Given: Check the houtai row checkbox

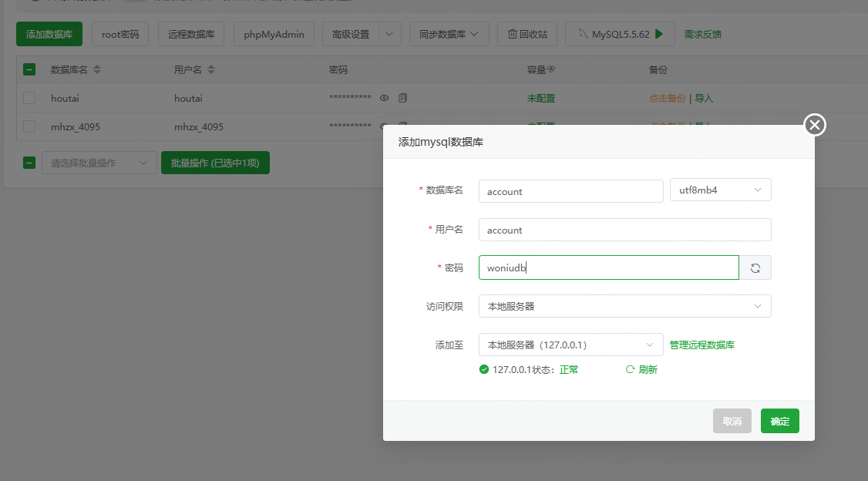Looking at the screenshot, I should coord(29,98).
